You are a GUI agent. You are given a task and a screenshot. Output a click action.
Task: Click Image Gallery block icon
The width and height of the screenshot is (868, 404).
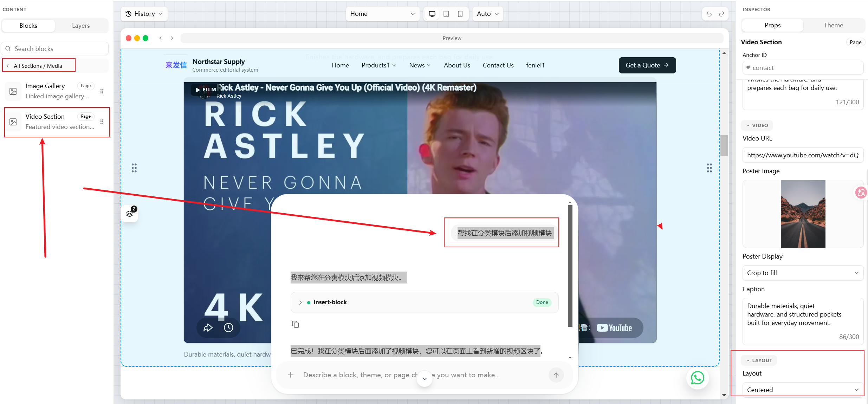13,91
